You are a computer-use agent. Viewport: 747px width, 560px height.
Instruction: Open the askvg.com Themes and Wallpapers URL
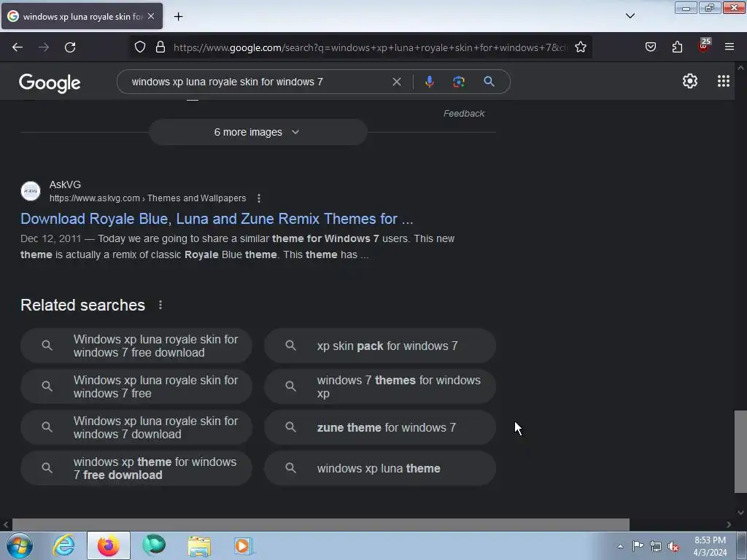[x=147, y=198]
